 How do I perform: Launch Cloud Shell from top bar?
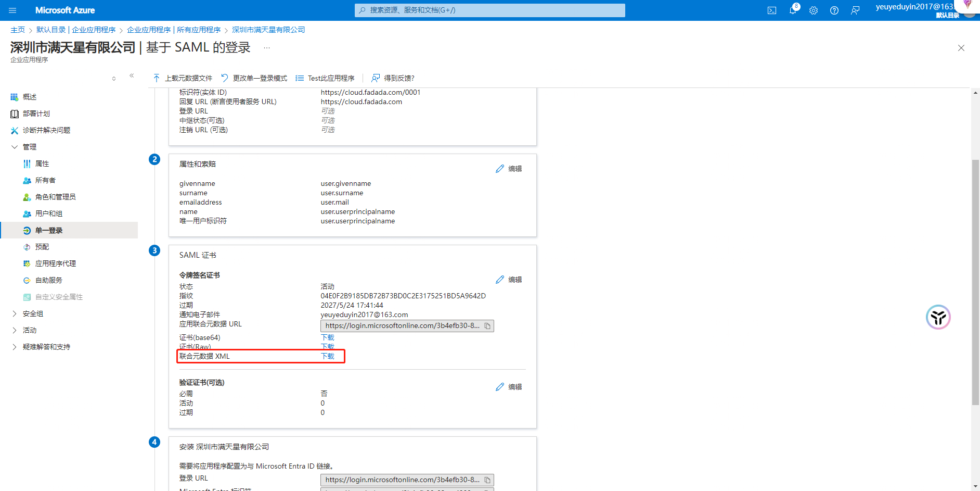click(772, 10)
